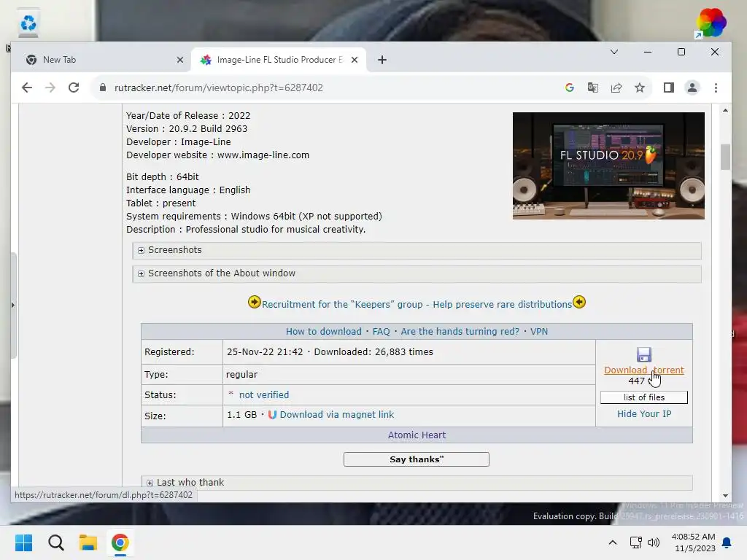Screen dimensions: 747x560
Task: Click Download via magnet link
Action: [337, 415]
